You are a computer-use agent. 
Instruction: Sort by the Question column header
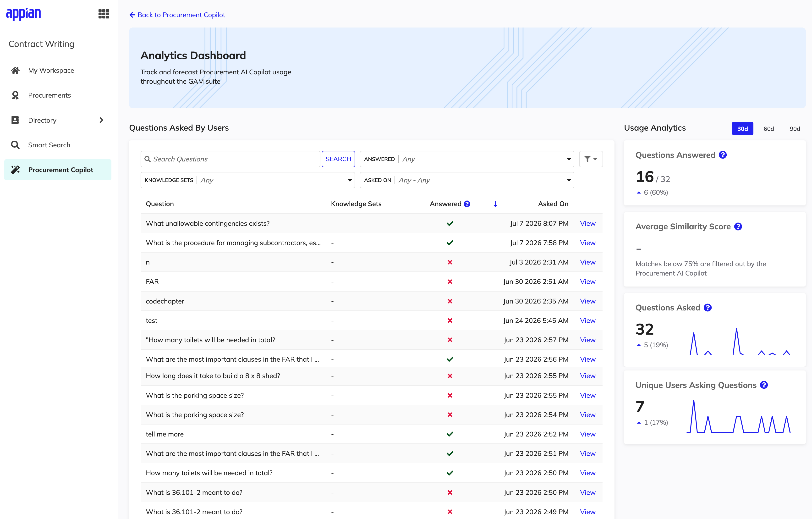160,204
